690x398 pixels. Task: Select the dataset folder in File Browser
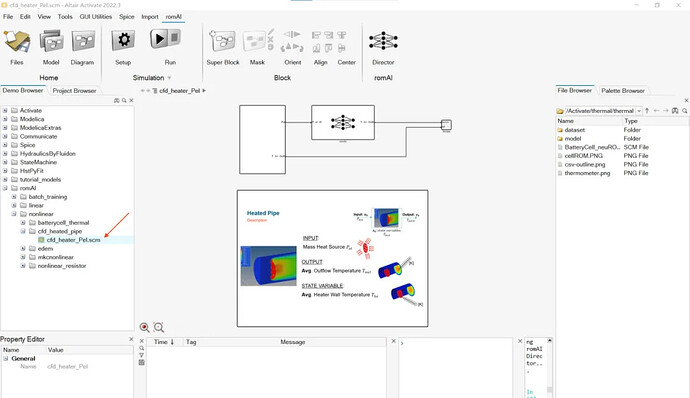pos(574,130)
